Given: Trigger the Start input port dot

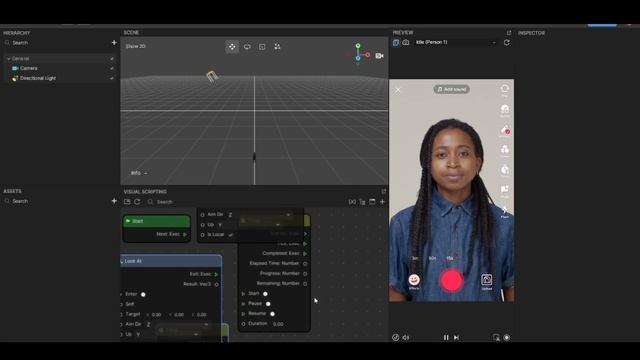Looking at the screenshot, I should 265,294.
